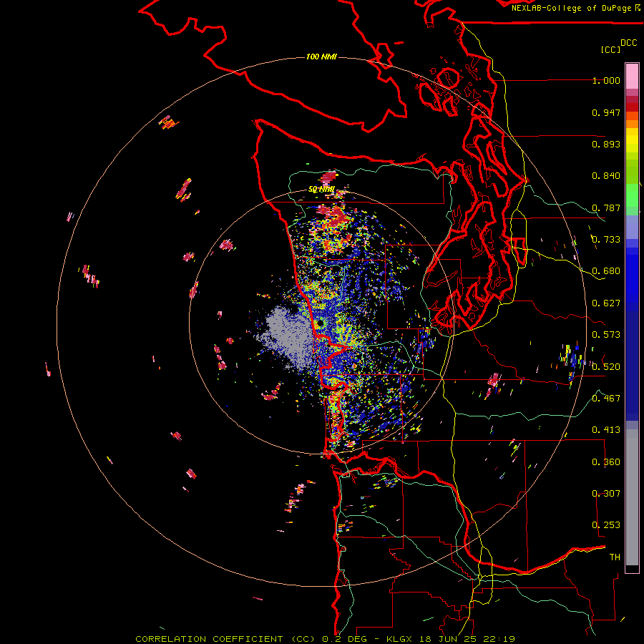Screen dimensions: 644x644
Task: Click the 0.467 scale value
Action: pos(606,399)
